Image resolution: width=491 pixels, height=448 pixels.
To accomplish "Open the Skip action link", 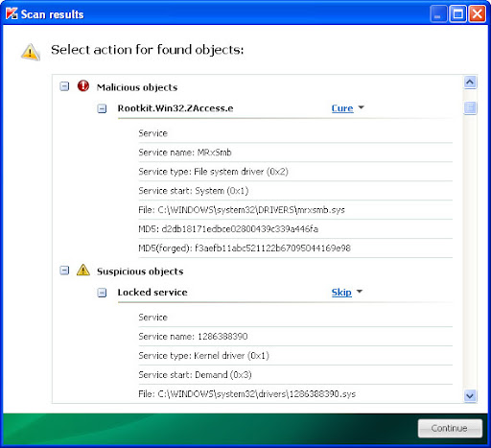I will tap(341, 293).
